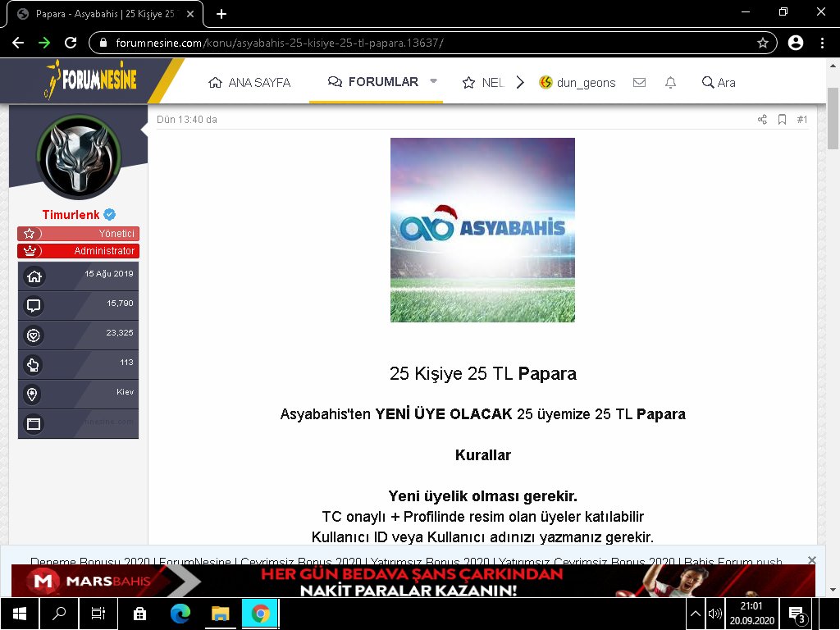Bookmark post #1
Viewport: 840px width, 630px height.
[x=782, y=120]
